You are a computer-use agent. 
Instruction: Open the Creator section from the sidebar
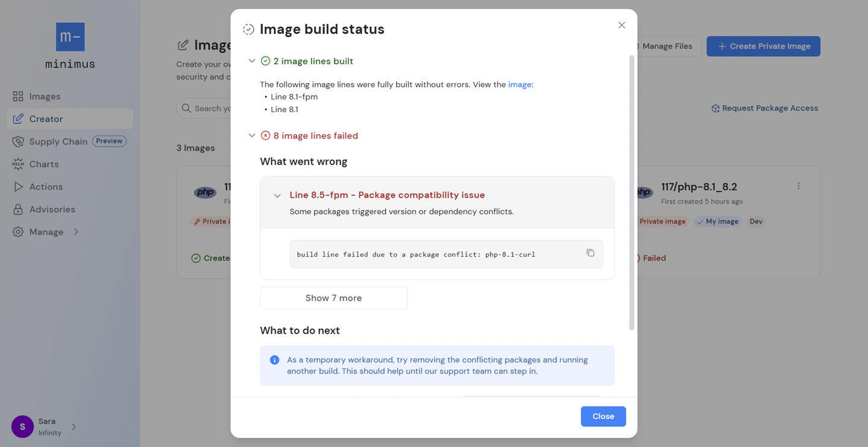tap(46, 119)
